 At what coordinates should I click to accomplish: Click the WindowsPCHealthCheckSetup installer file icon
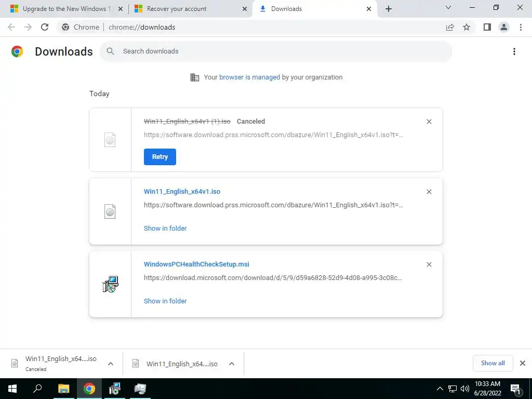(110, 284)
